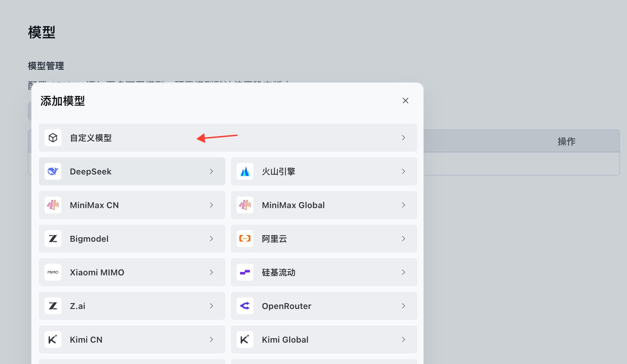Viewport: 627px width, 364px height.
Task: Choose the Xiaomi MIMO provider name
Action: [x=97, y=272]
